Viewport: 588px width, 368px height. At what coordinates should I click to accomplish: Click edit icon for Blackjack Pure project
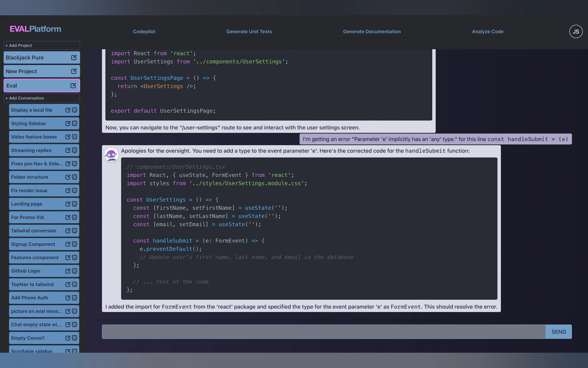74,57
